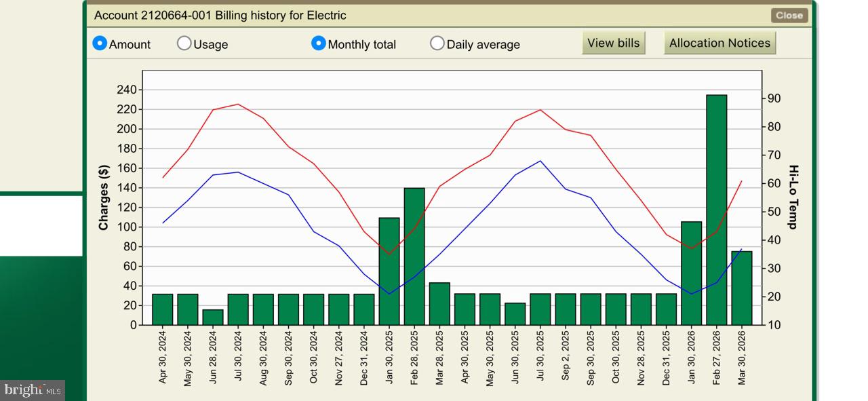
Task: Click the Apr 30, 2024 first bar
Action: point(163,309)
